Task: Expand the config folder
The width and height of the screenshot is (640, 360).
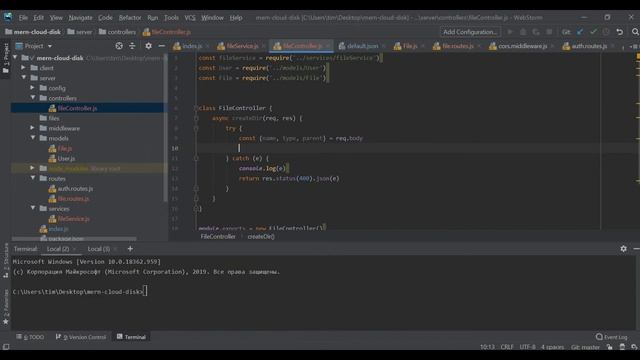Action: pyautogui.click(x=32, y=87)
